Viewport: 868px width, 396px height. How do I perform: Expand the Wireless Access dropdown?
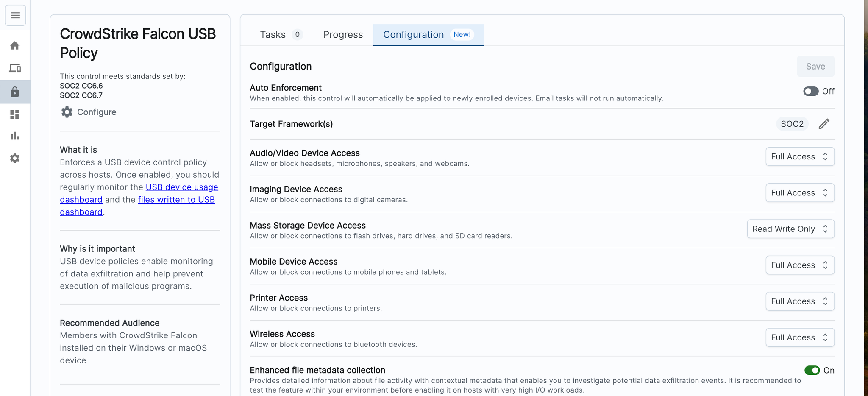pyautogui.click(x=799, y=337)
